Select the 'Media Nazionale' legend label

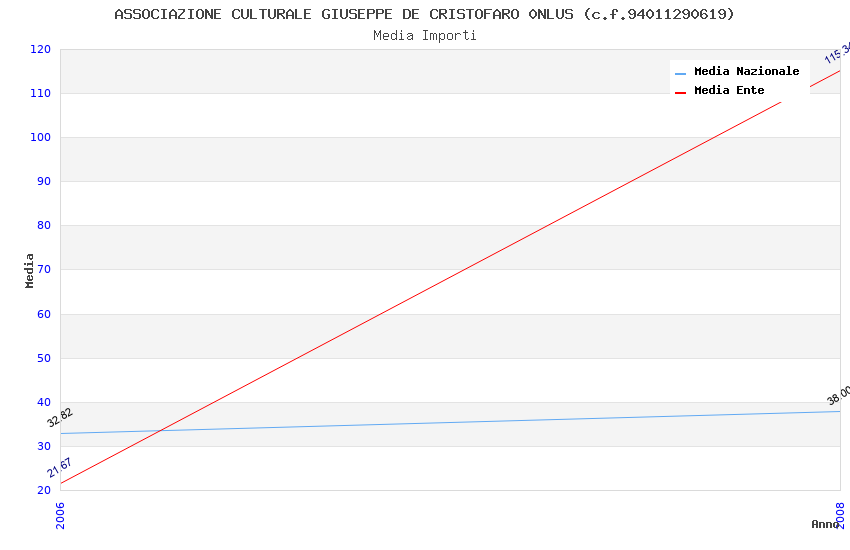pyautogui.click(x=746, y=71)
